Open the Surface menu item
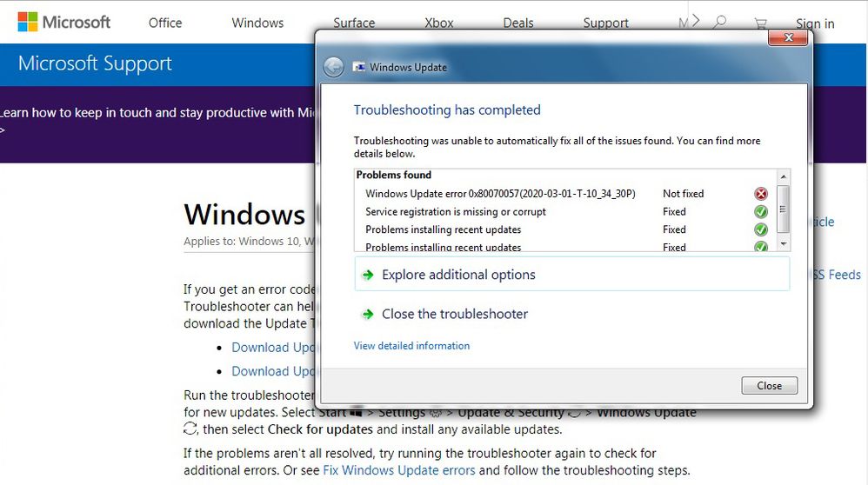Screen dimensions: 868x485 pos(354,23)
